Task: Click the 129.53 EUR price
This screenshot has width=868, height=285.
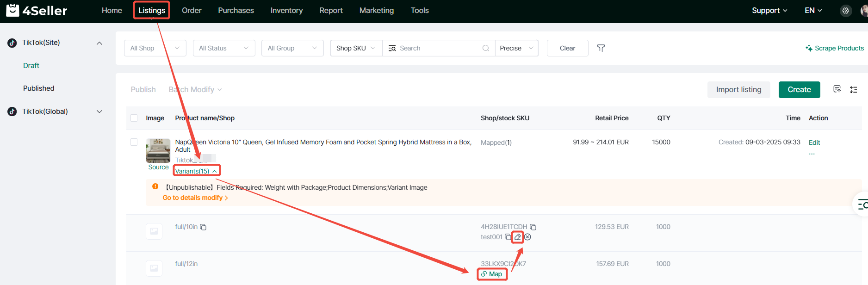Action: click(612, 227)
